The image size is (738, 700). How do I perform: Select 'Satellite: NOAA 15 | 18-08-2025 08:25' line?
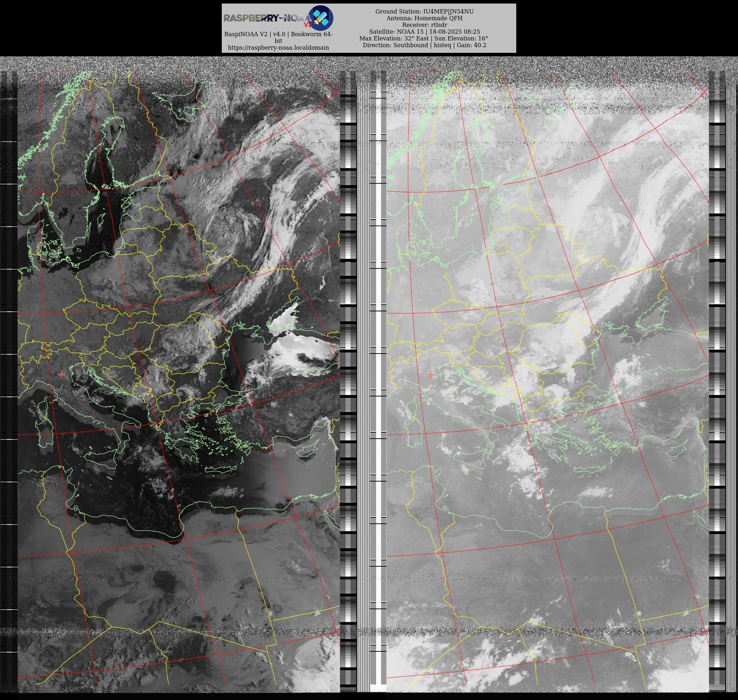424,32
